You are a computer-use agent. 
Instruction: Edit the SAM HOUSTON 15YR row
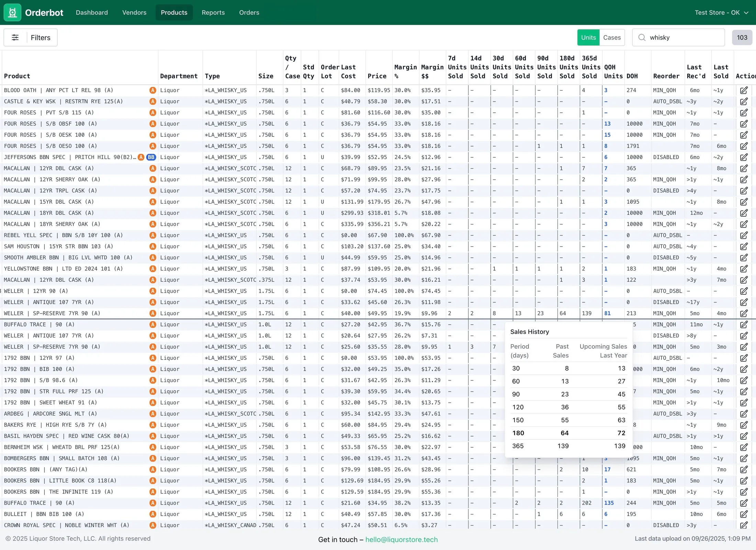(x=744, y=247)
